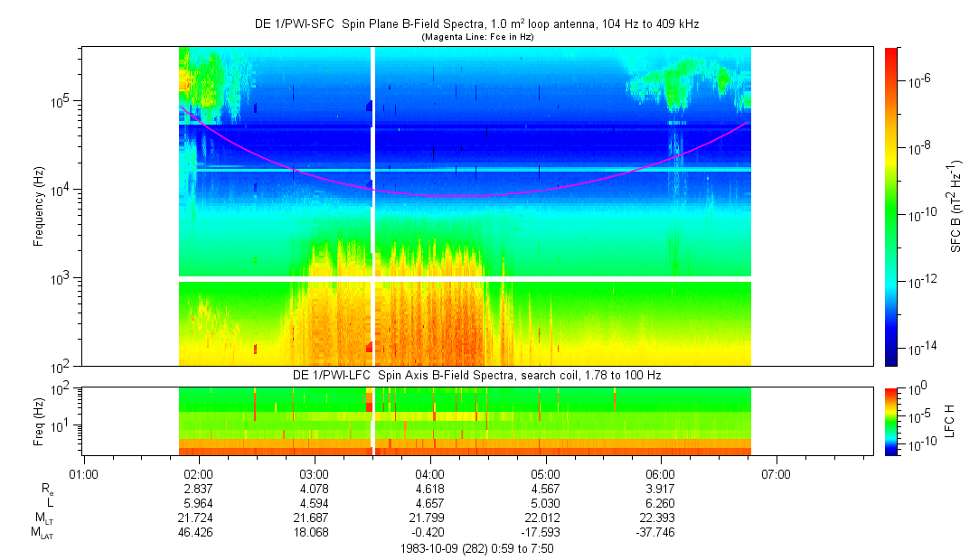Select the 01:00 time axis tick label
Image resolution: width=979 pixels, height=560 pixels.
click(83, 474)
